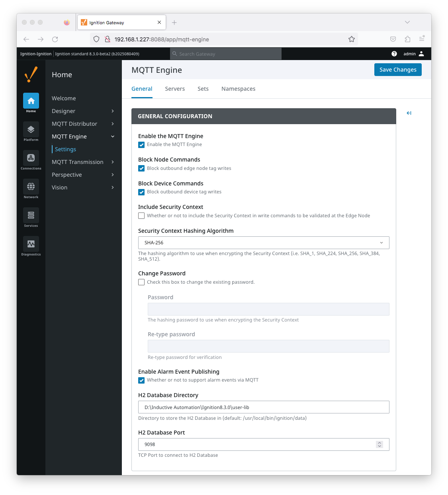Open Security Context Hashing Algorithm dropdown
This screenshot has height=495, width=448.
[264, 243]
